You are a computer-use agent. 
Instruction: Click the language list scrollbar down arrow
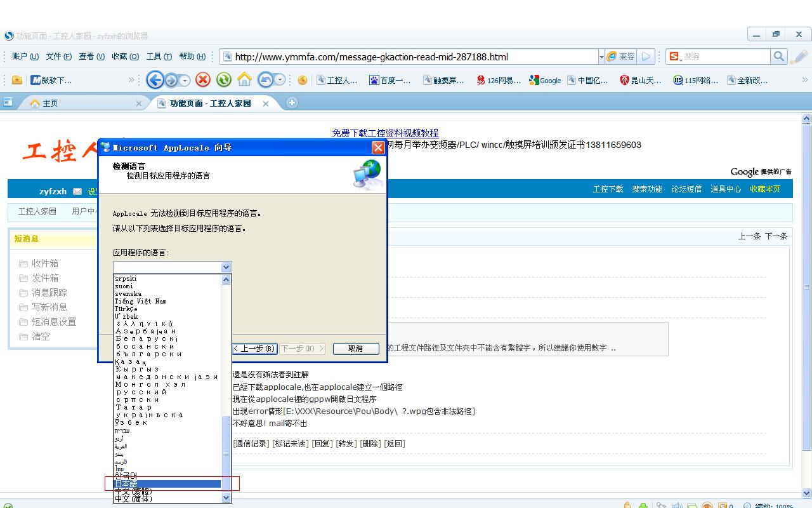point(226,498)
